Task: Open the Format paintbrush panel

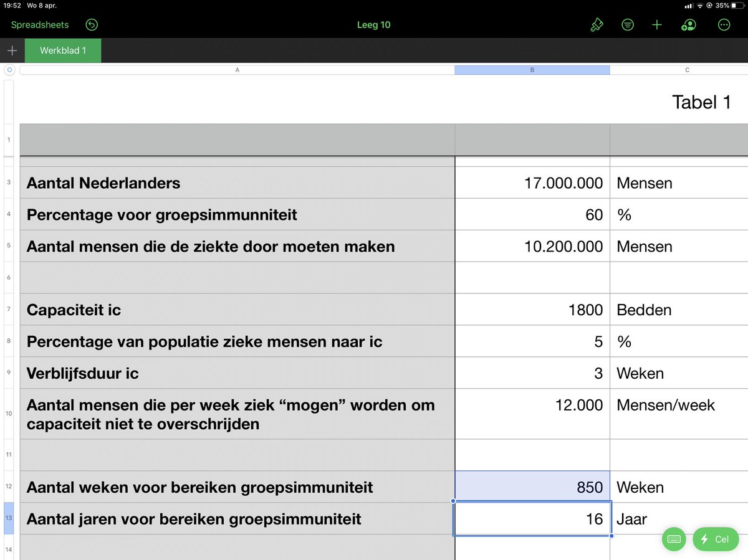Action: pos(597,25)
